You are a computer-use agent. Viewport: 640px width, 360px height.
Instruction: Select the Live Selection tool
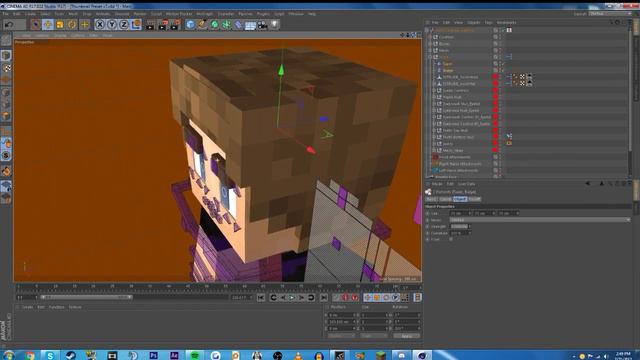[x=36, y=24]
